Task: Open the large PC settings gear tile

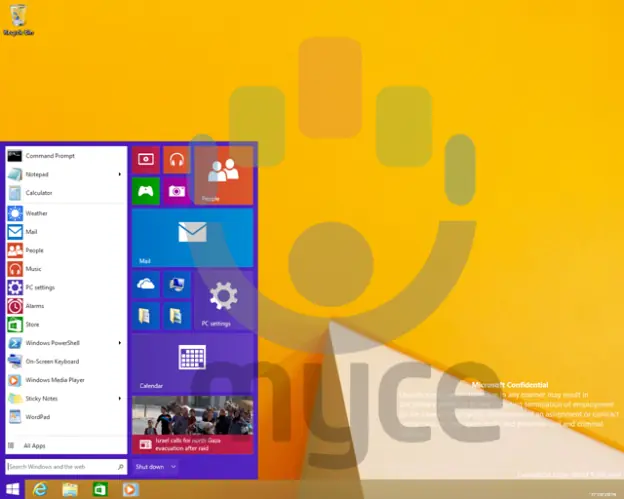Action: coord(224,300)
